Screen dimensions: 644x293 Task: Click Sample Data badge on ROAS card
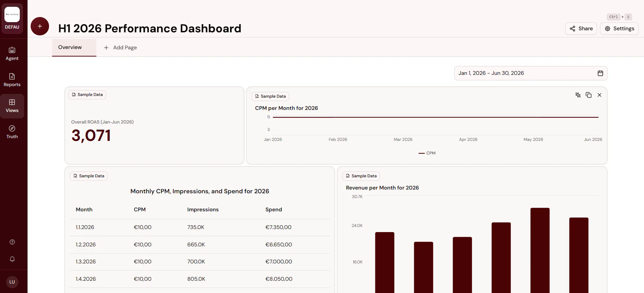87,95
